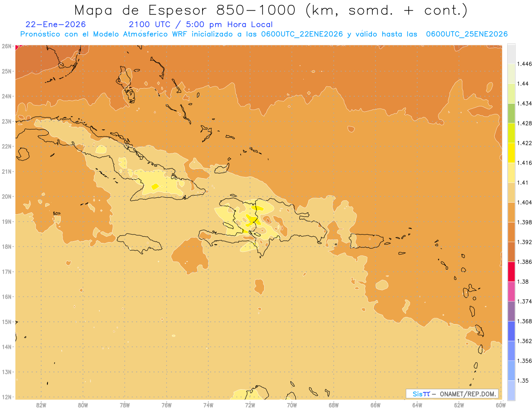Click the colorbar value 1.44
This screenshot has width=532, height=411.
(523, 84)
